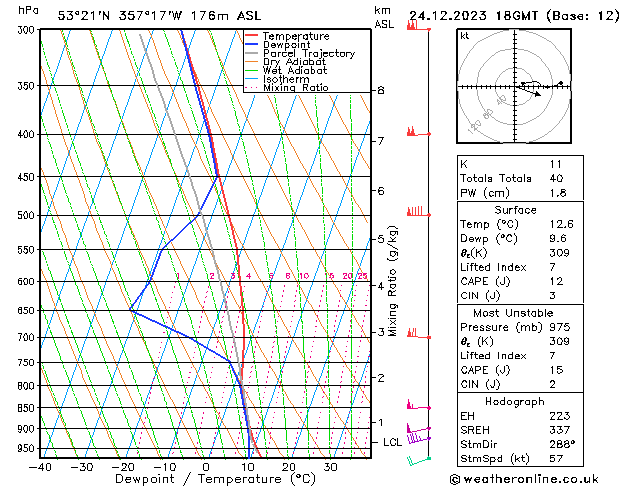Viewport: 629px width, 486px height.
Task: Click the wind barb at 500 hPa
Action: coord(419,211)
